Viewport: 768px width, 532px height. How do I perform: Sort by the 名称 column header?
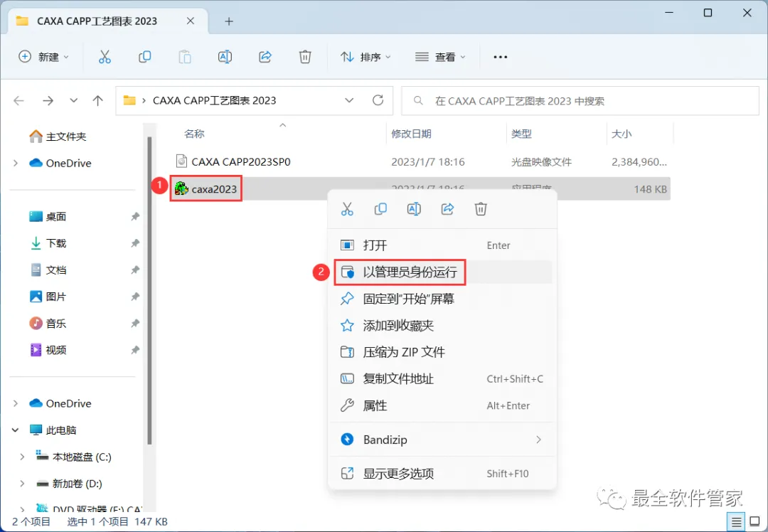(x=194, y=134)
